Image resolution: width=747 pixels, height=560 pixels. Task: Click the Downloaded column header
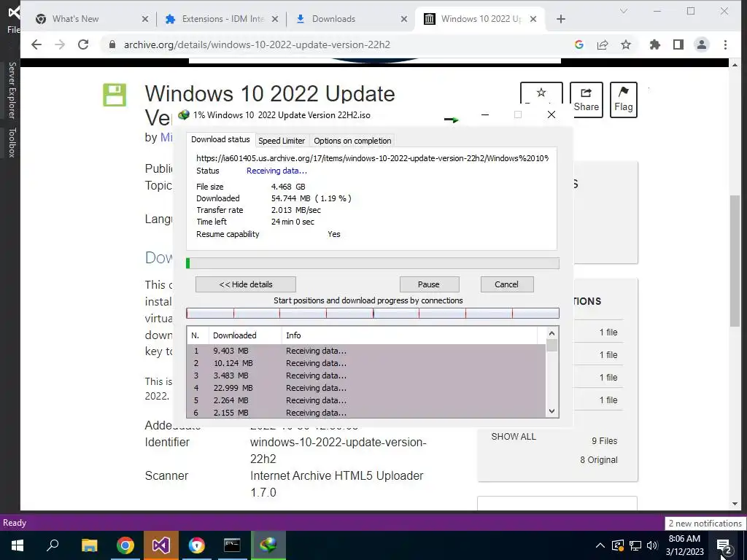coord(245,335)
